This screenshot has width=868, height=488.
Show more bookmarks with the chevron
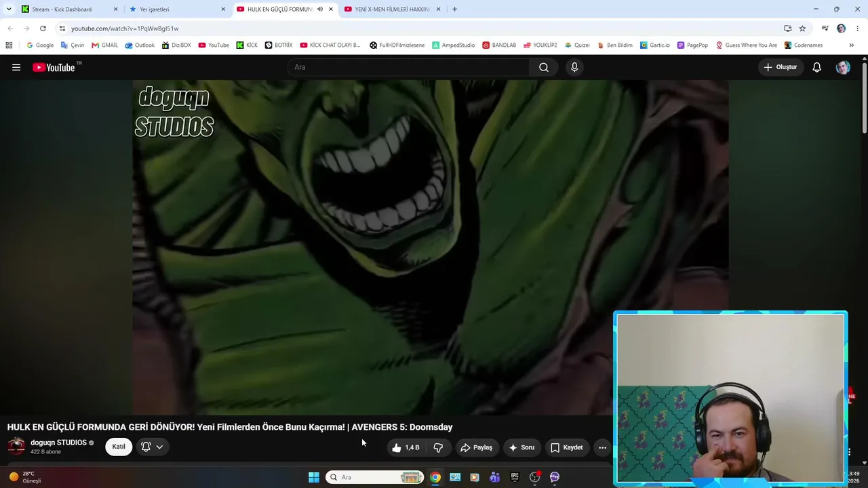tap(851, 45)
